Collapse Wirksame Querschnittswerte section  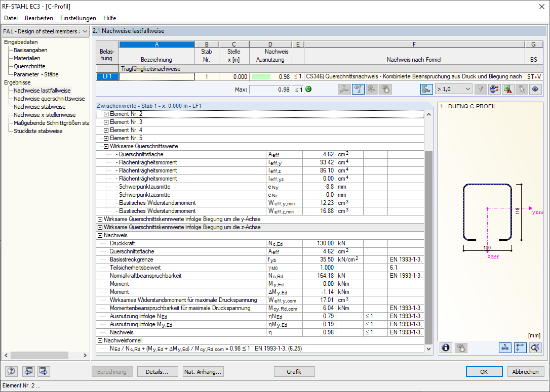[106, 146]
